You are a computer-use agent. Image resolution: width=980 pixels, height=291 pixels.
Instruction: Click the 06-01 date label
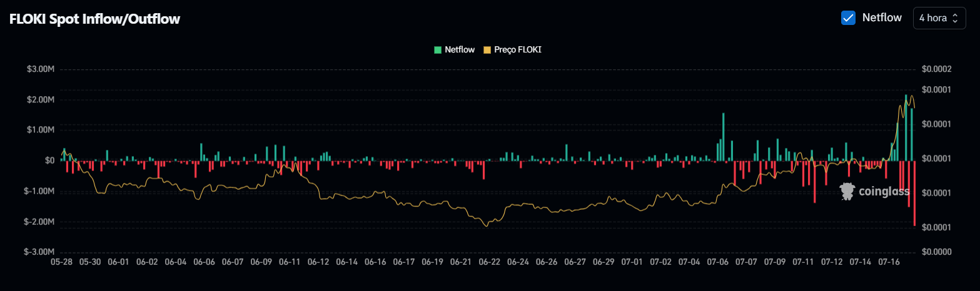[118, 262]
